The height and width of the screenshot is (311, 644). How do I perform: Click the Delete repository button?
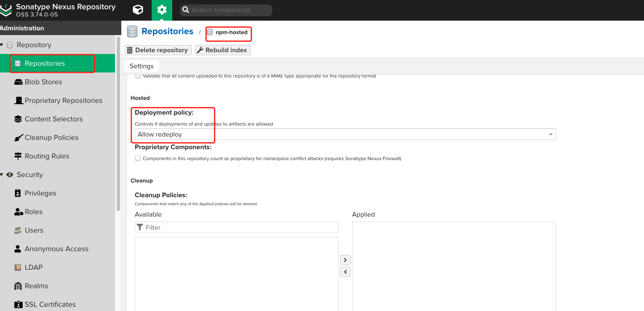pos(158,50)
